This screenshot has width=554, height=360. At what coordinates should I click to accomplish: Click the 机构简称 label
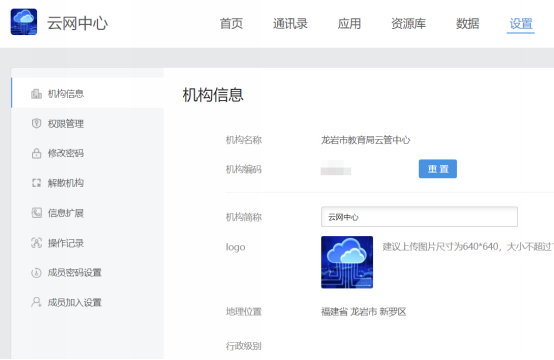[x=244, y=217]
